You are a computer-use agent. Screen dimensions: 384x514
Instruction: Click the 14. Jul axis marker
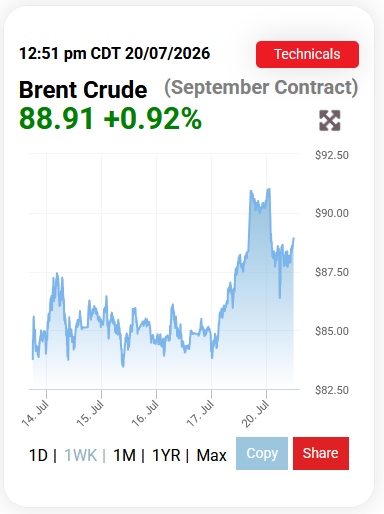(35, 414)
